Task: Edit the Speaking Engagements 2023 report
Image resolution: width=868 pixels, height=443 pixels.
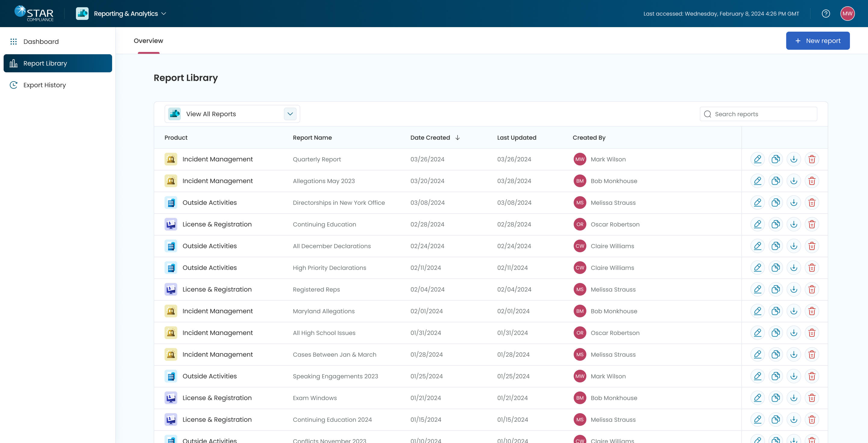Action: click(757, 376)
